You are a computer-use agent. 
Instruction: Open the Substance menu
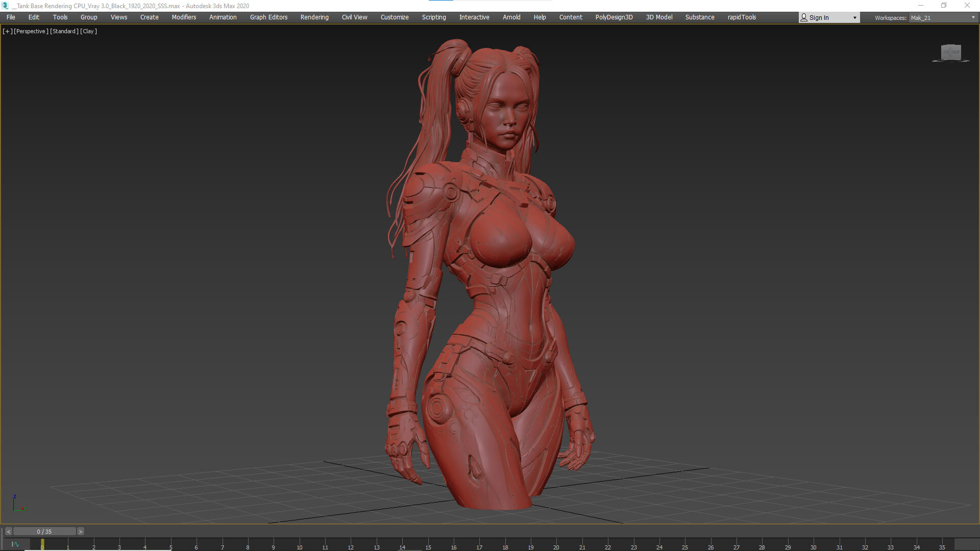point(700,17)
